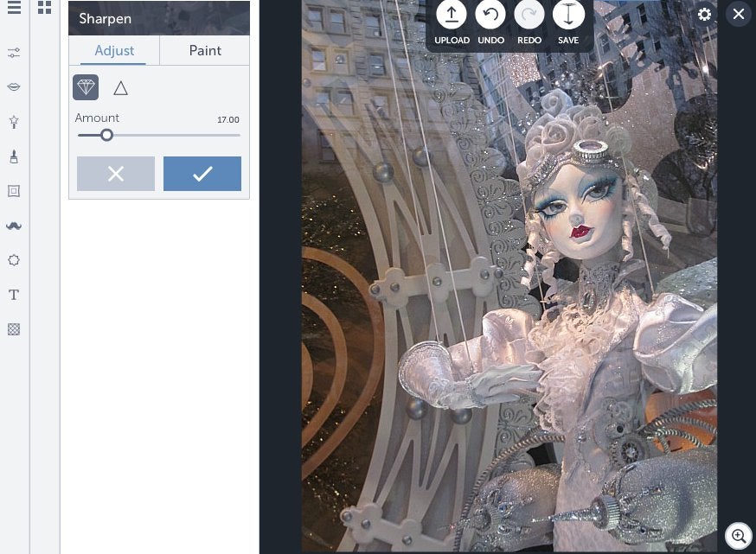Select the diamond Sharpen mode
756x554 pixels.
86,87
